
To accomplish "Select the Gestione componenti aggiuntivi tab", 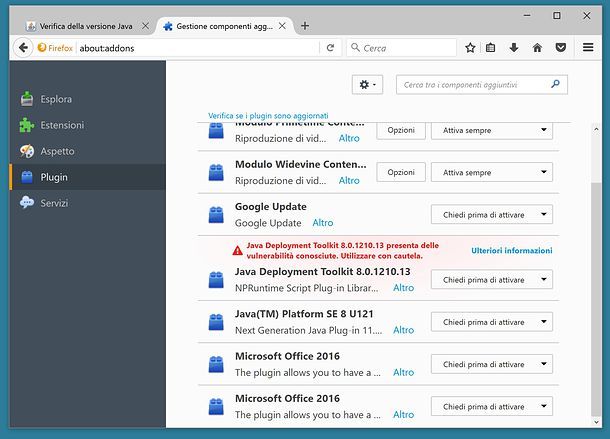I will pyautogui.click(x=225, y=26).
